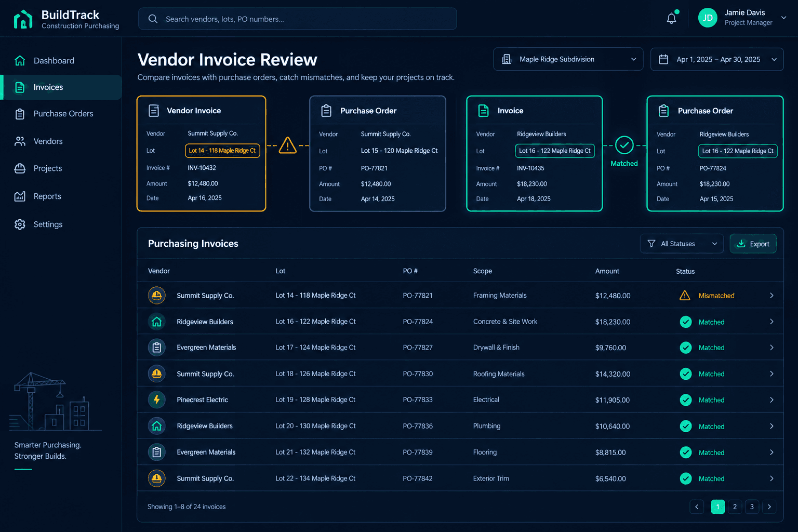This screenshot has height=532, width=798.
Task: Click the $10,640.00 amount cell
Action: 613,427
